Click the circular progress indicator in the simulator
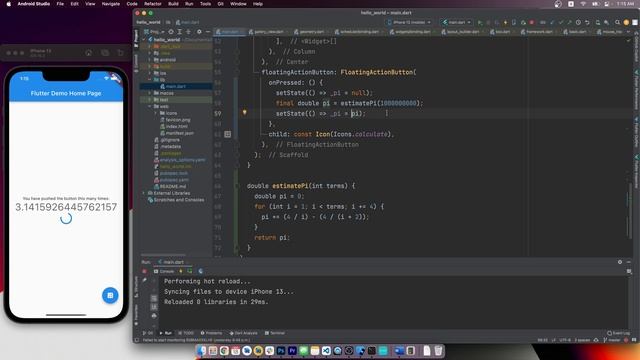The image size is (640, 360). (66, 218)
